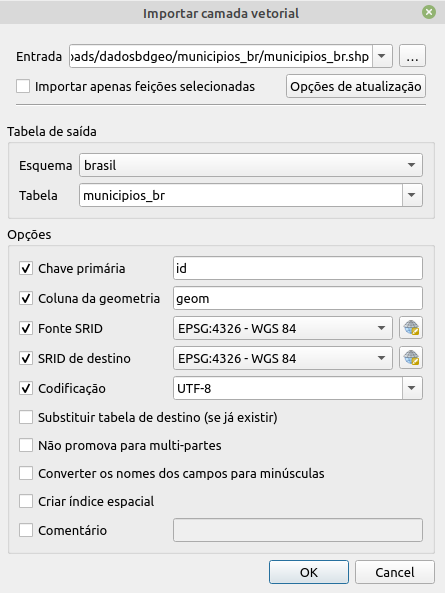Uncheck the Fonte SRID checkbox
The image size is (445, 593).
point(26,328)
